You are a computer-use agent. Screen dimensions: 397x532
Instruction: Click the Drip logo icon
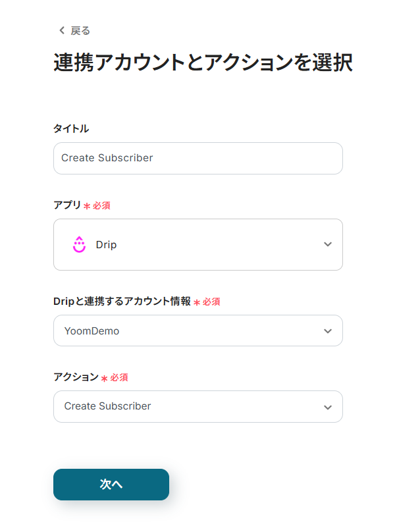click(x=79, y=244)
